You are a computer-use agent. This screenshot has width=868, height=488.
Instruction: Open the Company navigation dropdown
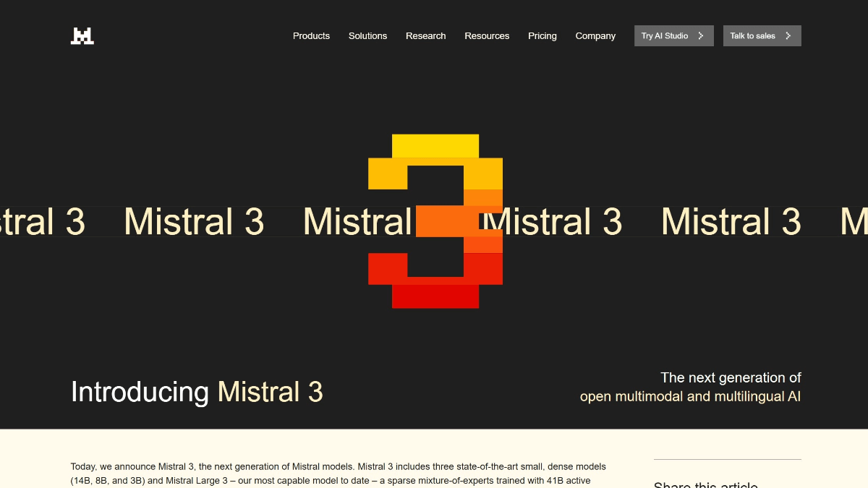(x=595, y=35)
